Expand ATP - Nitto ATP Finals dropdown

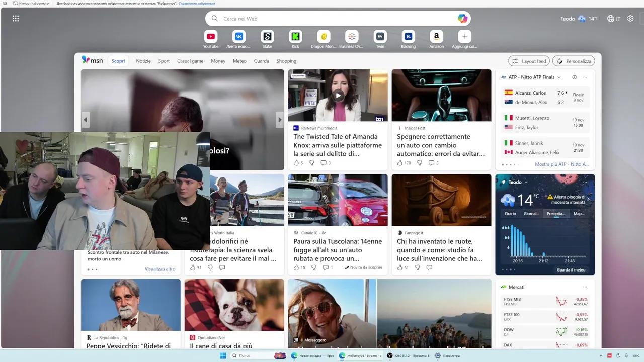click(559, 77)
